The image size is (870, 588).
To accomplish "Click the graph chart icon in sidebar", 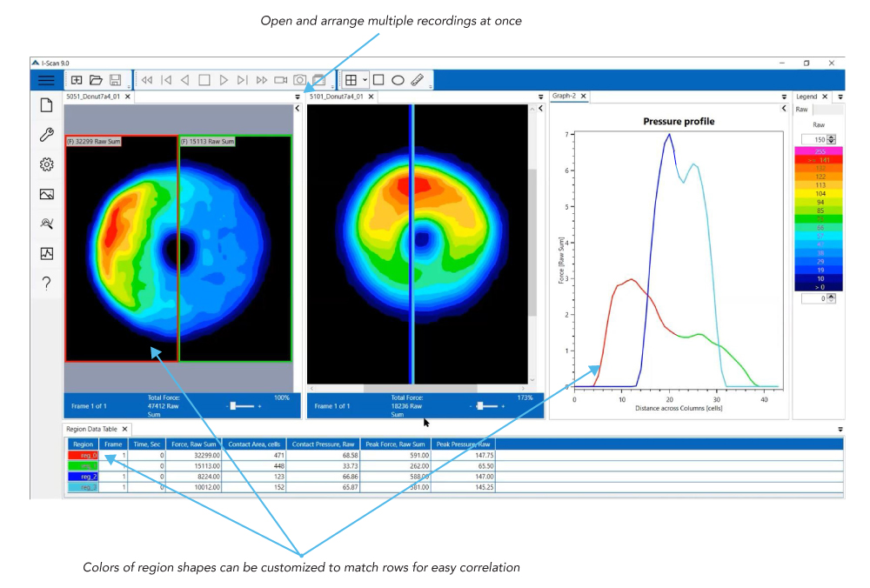I will pyautogui.click(x=47, y=254).
